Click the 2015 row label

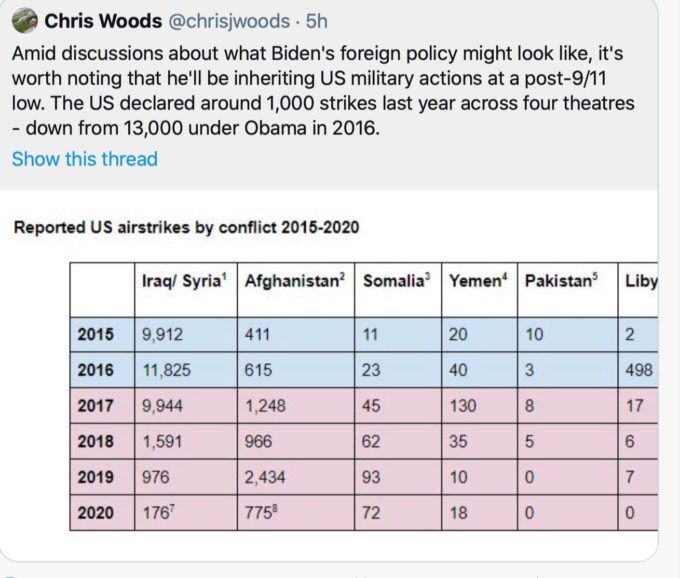pyautogui.click(x=96, y=334)
